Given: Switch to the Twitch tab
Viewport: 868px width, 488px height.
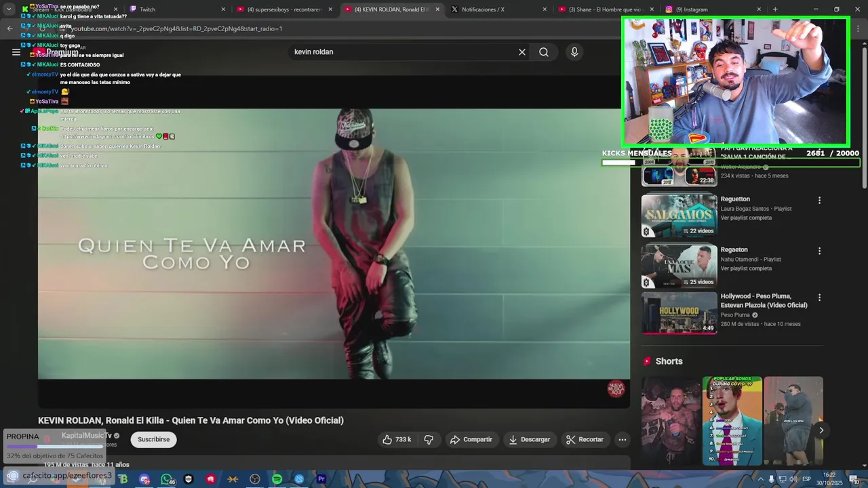Looking at the screenshot, I should pyautogui.click(x=177, y=9).
